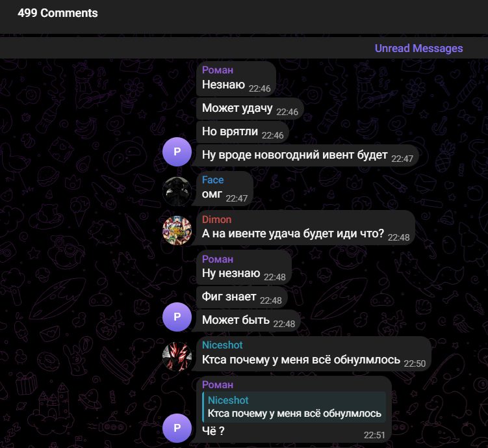Image resolution: width=488 pixels, height=448 pixels.
Task: Open Dimon's colorful anime avatar
Action: click(x=177, y=231)
